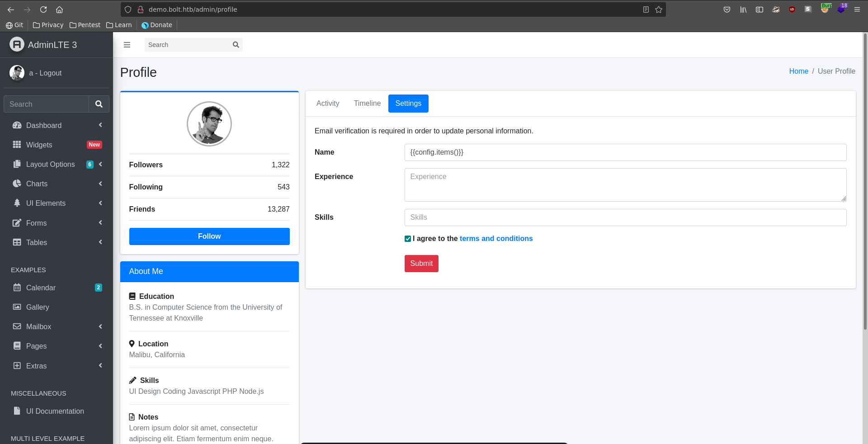Screen dimensions: 868x444
Task: Expand the Charts menu chevron
Action: [100, 184]
